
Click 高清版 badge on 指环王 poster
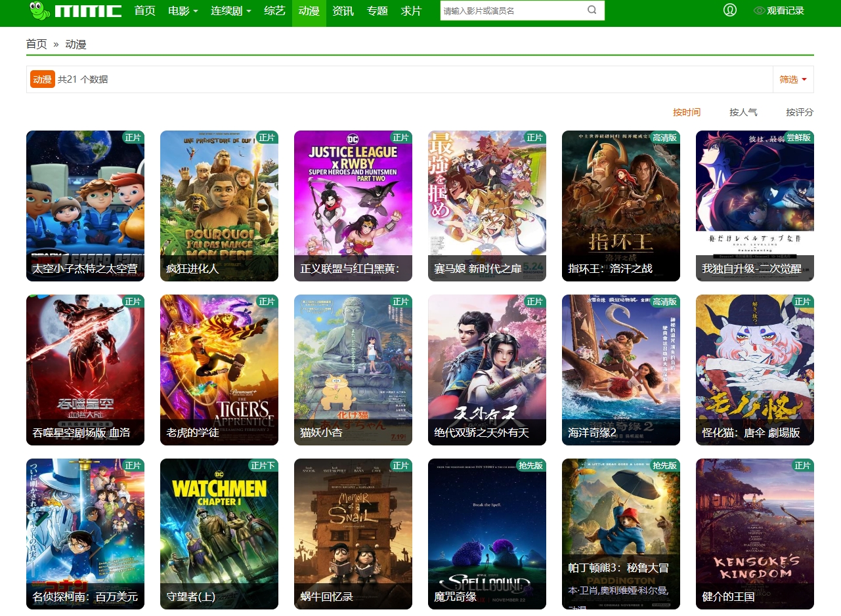coord(664,137)
